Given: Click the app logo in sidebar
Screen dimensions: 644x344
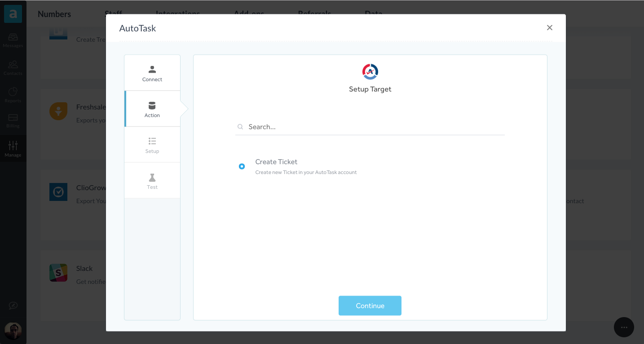Looking at the screenshot, I should click(x=13, y=14).
